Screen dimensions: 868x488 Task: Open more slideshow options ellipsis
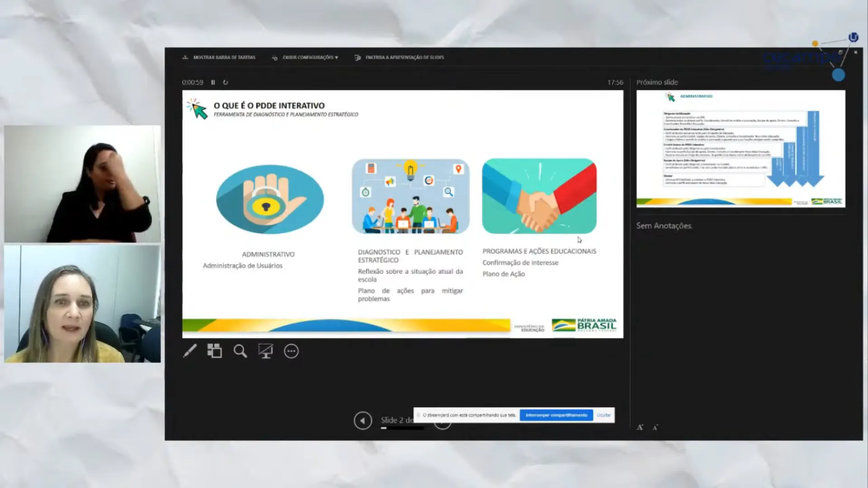(x=291, y=351)
